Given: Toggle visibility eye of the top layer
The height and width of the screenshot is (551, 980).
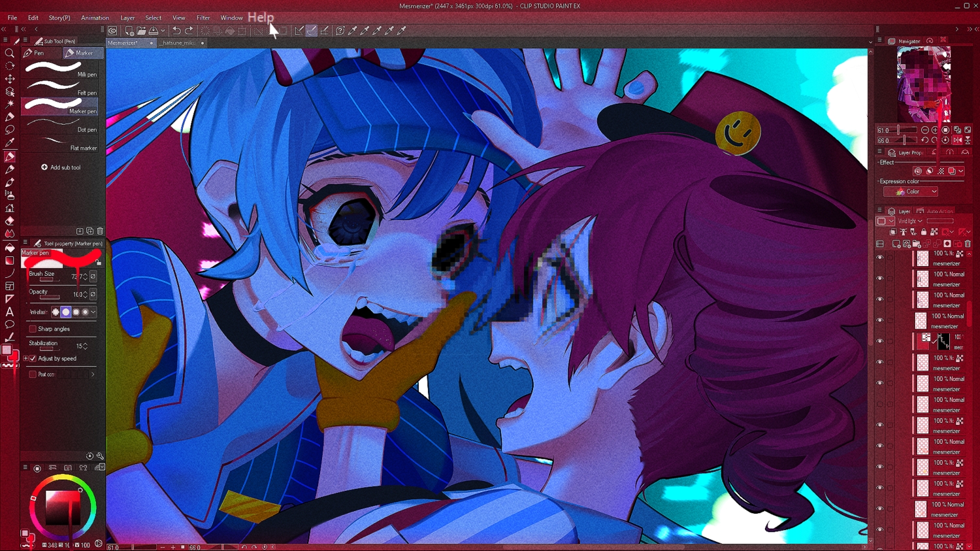Looking at the screenshot, I should coord(879,258).
